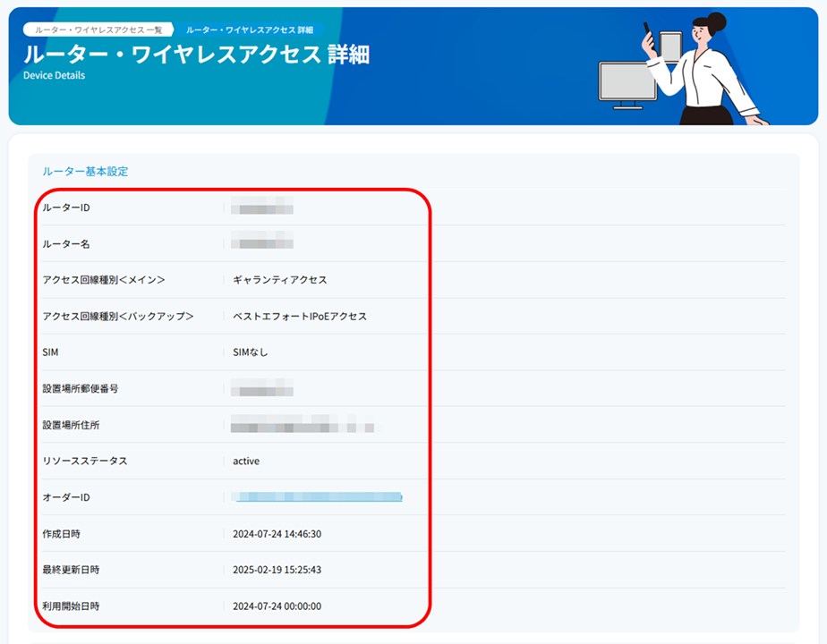
Task: Select the ルーター・ワイヤレスアクセス 詳細 breadcrumb
Action: click(x=249, y=29)
